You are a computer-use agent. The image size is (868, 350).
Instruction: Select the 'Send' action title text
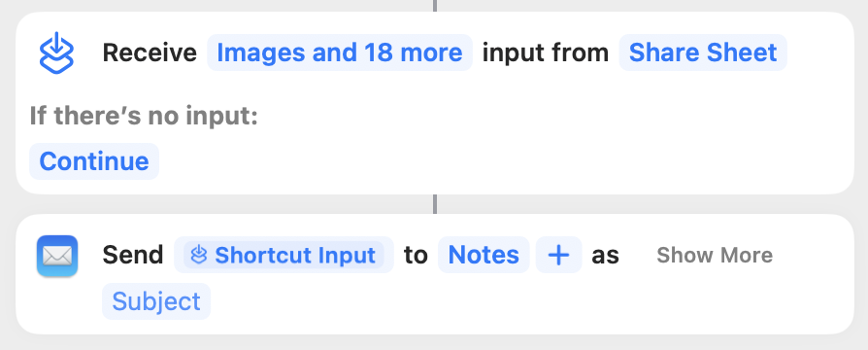coord(133,255)
